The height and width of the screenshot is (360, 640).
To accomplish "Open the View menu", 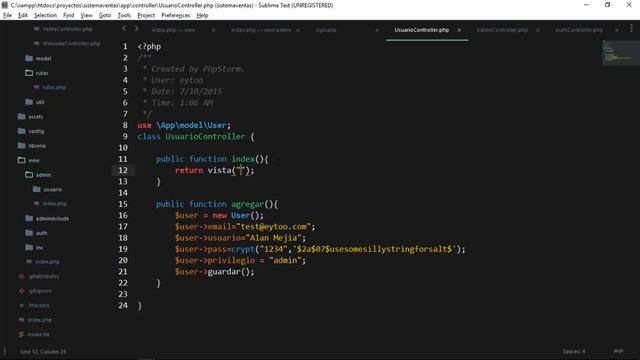I will 86,15.
